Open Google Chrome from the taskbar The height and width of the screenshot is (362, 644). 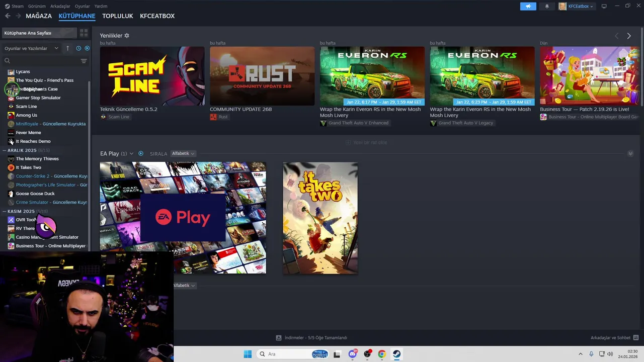(x=382, y=354)
